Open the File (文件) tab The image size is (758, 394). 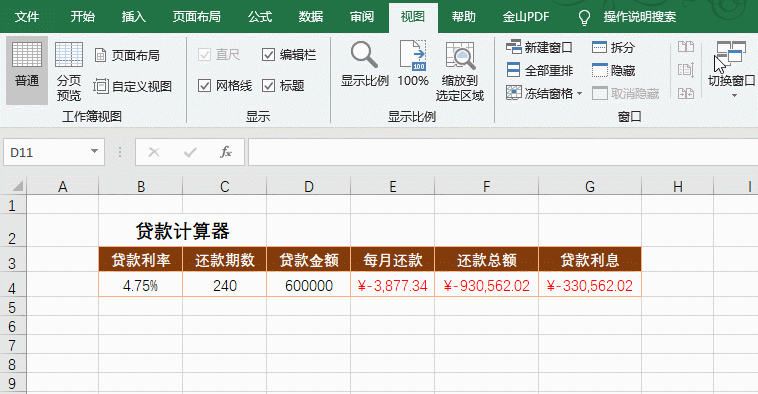(x=27, y=17)
